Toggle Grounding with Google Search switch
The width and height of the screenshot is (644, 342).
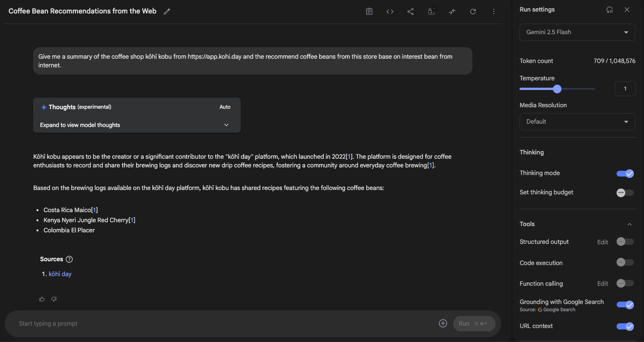(x=625, y=305)
